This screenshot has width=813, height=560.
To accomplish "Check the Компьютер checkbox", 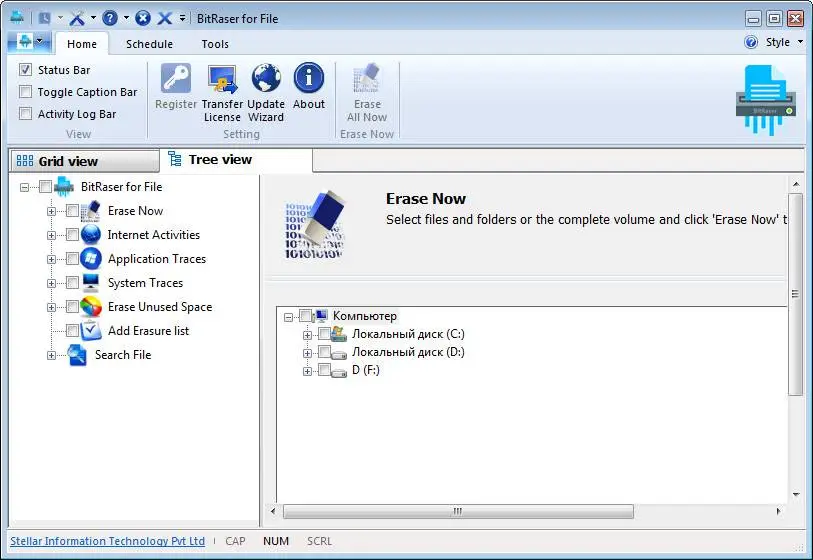I will click(305, 316).
